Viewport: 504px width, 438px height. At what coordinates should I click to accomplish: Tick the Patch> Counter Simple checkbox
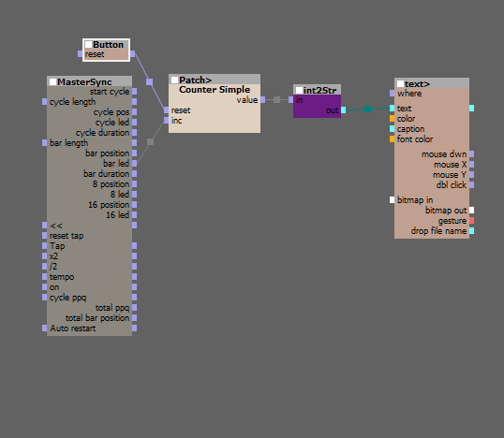point(174,80)
